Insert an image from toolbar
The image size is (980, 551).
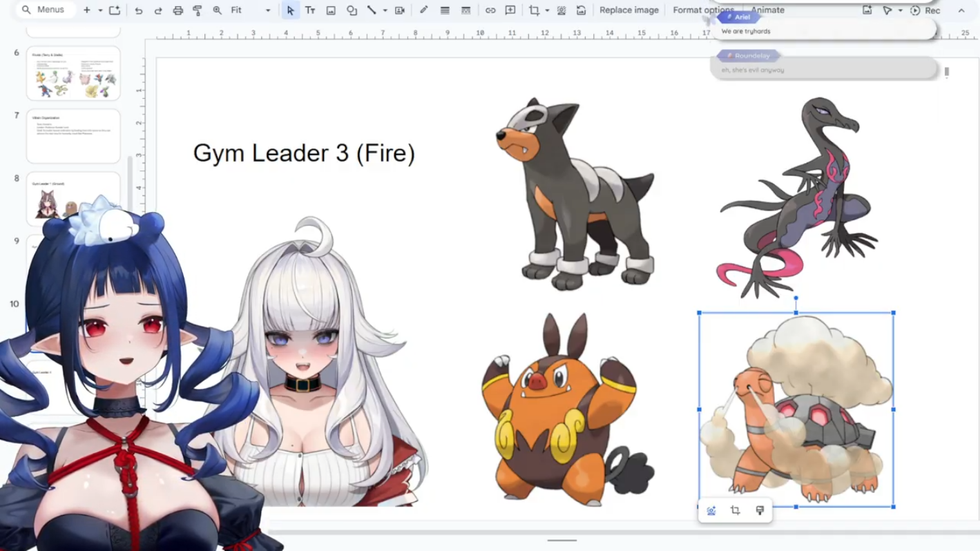[x=331, y=10]
